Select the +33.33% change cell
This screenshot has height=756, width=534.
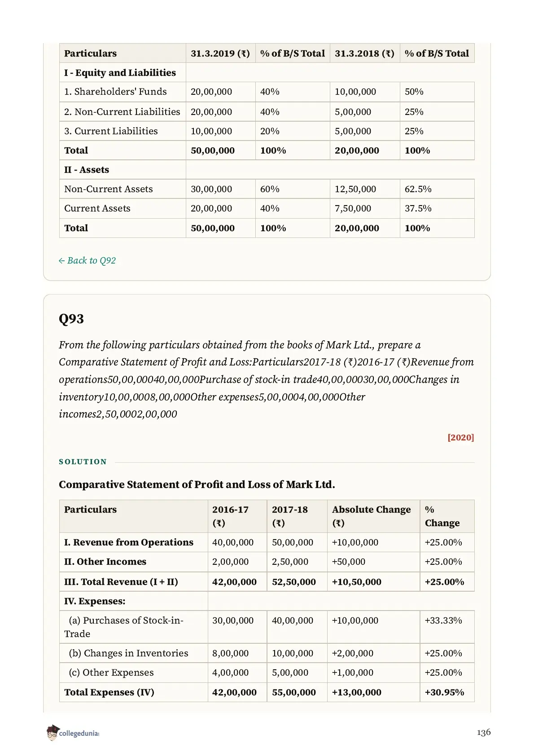click(443, 620)
